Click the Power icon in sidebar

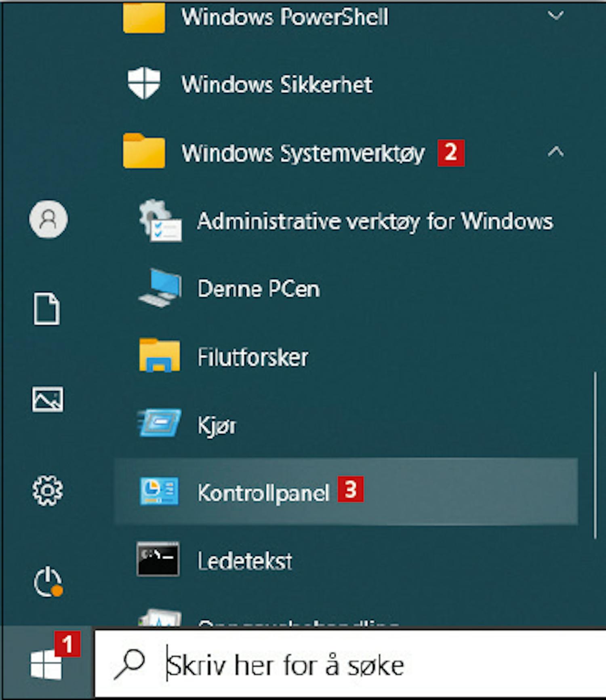48,581
